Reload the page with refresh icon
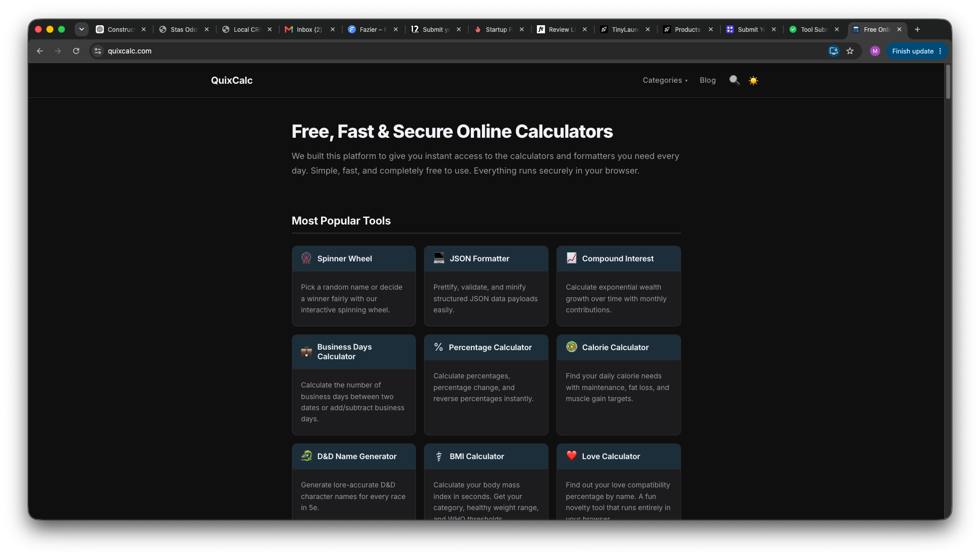980x557 pixels. 76,51
